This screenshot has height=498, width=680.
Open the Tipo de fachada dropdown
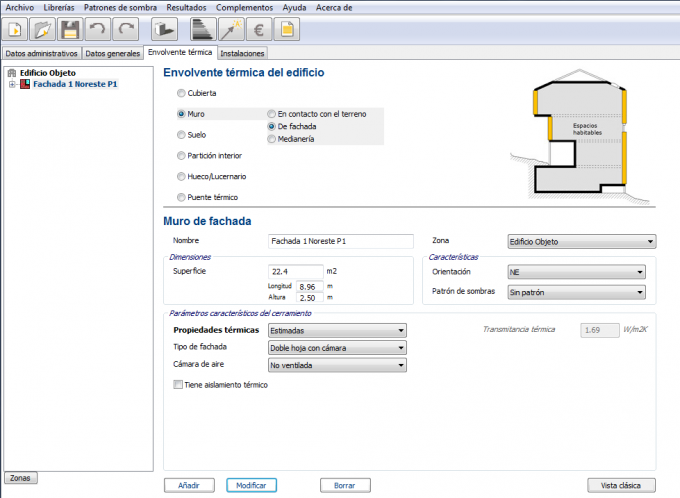[x=338, y=348]
